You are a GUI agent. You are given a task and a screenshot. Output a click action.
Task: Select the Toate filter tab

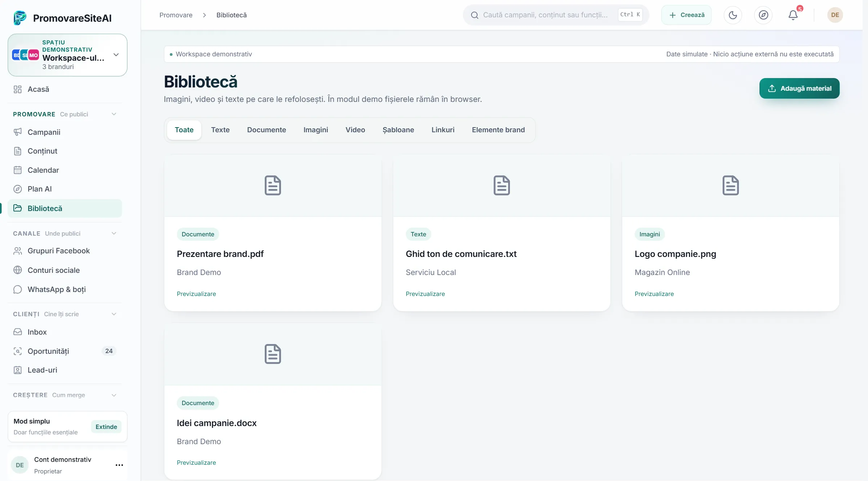(184, 130)
